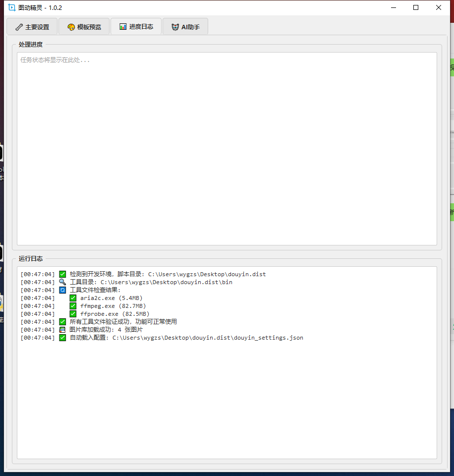Maximize the 图动精灵 window

[x=416, y=7]
